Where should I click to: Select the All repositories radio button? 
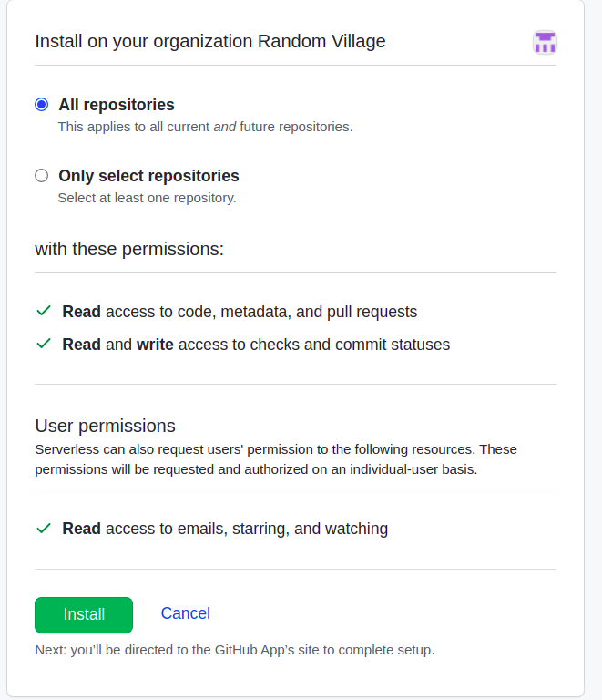(x=41, y=105)
